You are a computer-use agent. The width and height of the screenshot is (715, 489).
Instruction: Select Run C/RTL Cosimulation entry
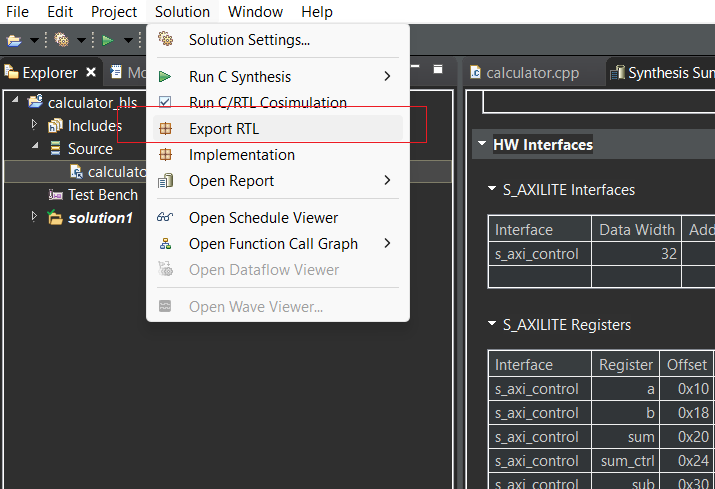coord(278,103)
